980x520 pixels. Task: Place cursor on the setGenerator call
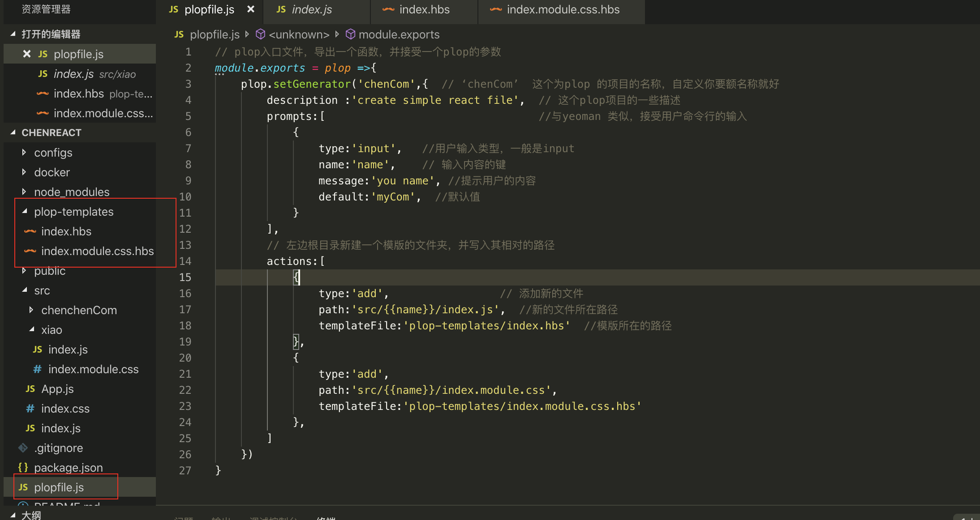click(x=312, y=84)
